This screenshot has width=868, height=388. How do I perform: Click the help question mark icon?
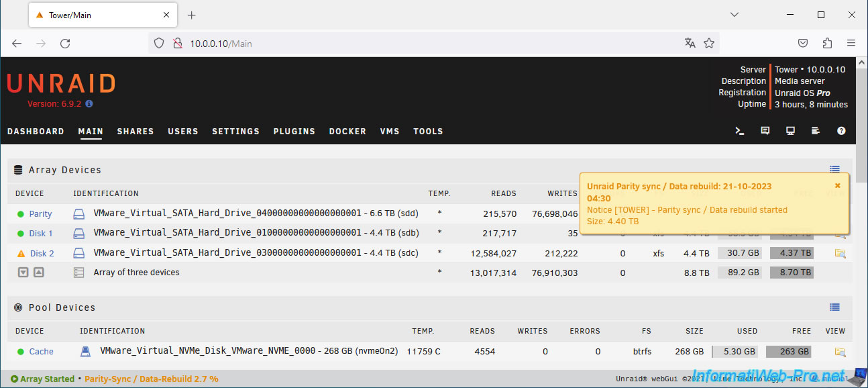(x=841, y=132)
